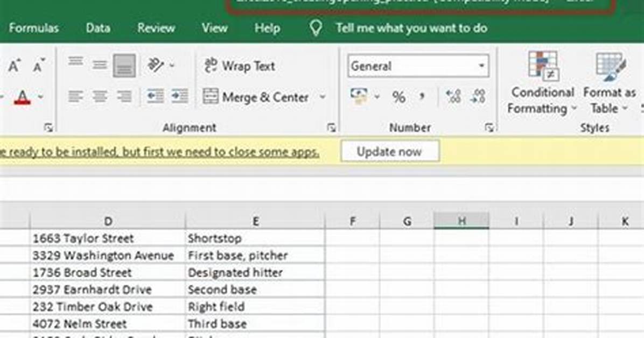Select cell 1736 Broad Street
Viewport: 644px width, 338px height.
pyautogui.click(x=108, y=272)
